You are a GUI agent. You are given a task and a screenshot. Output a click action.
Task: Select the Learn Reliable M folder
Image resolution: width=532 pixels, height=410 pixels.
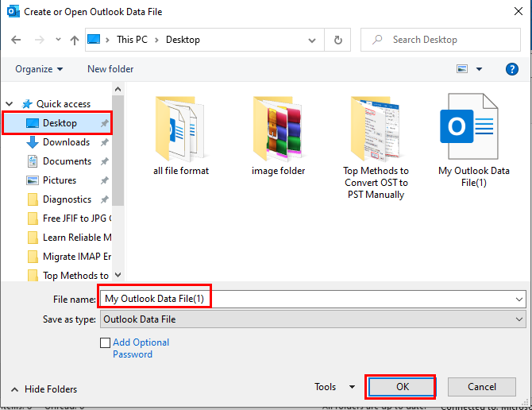[x=69, y=238]
